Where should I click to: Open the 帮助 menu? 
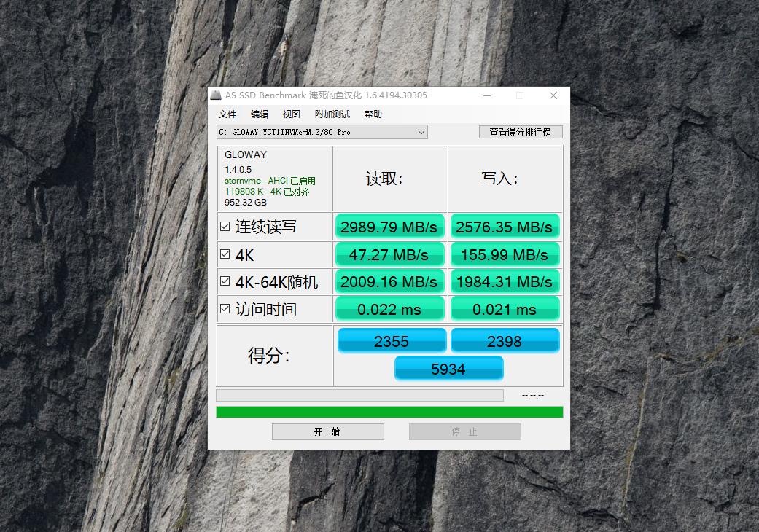(373, 114)
